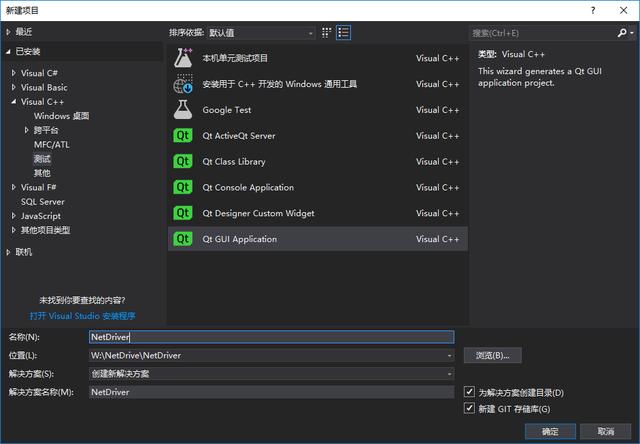Click 确定 button
The image size is (640, 444).
tap(550, 431)
